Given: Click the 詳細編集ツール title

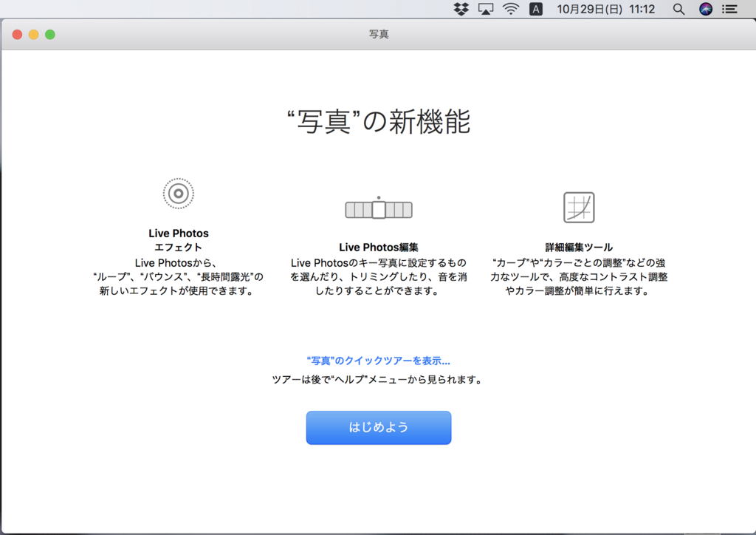Looking at the screenshot, I should (x=579, y=248).
